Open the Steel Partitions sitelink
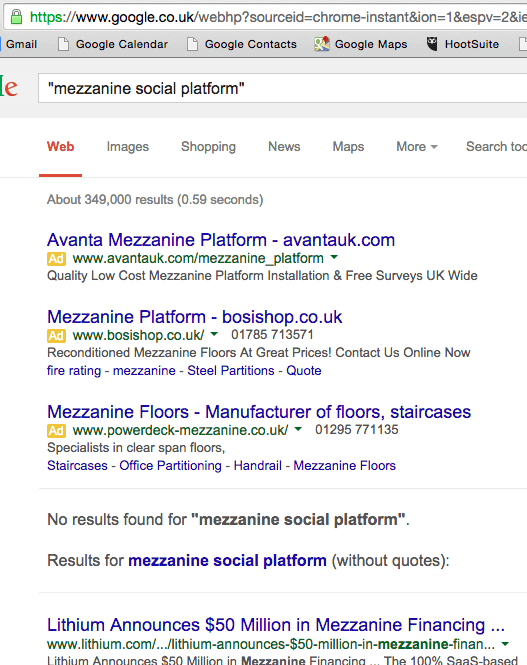The height and width of the screenshot is (665, 527). coord(231,371)
